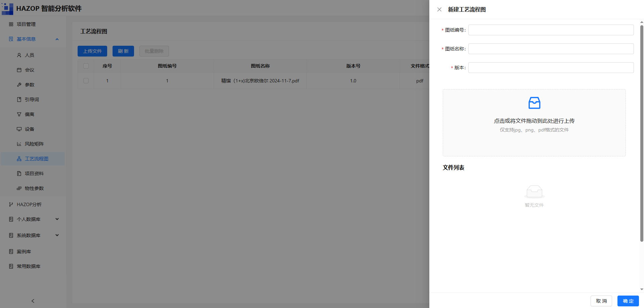This screenshot has width=644, height=308.
Task: Click the 批量删除 button
Action: tap(154, 51)
